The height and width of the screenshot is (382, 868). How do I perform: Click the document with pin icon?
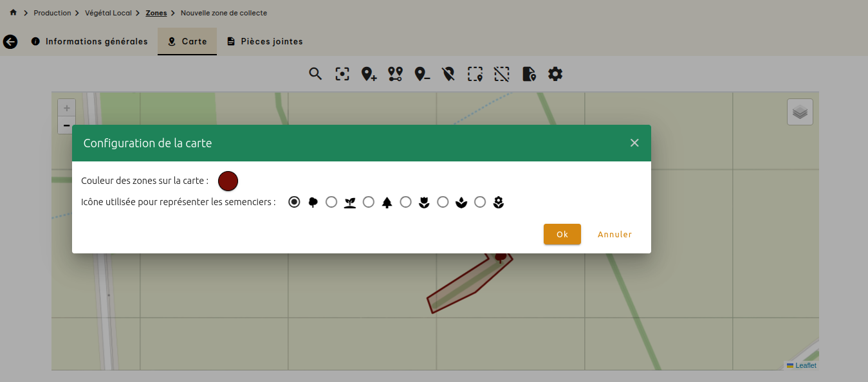pyautogui.click(x=529, y=74)
